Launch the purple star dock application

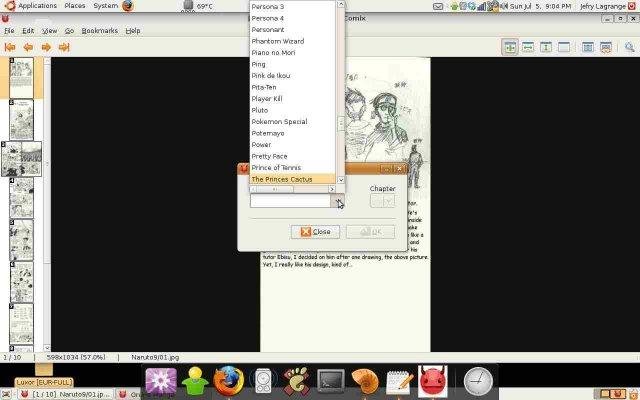point(161,381)
